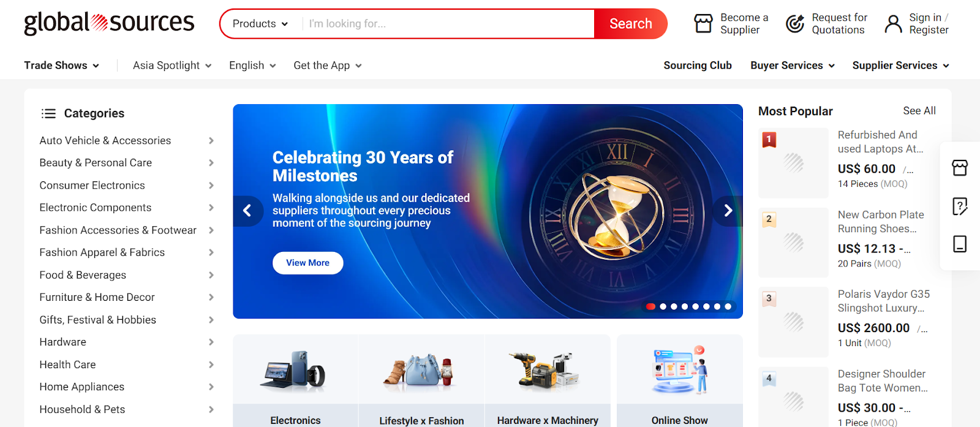Click the View More banner button
The width and height of the screenshot is (980, 427).
point(307,263)
